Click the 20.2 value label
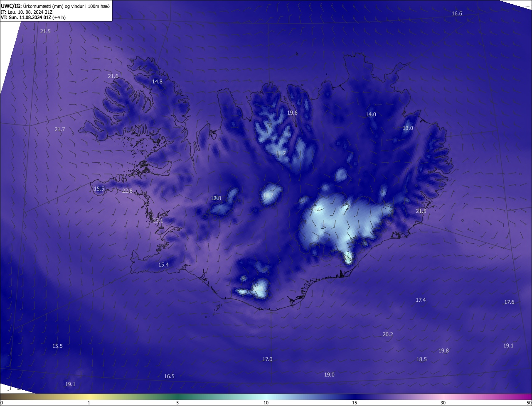Screen dimensions: 532x406 click(388, 335)
